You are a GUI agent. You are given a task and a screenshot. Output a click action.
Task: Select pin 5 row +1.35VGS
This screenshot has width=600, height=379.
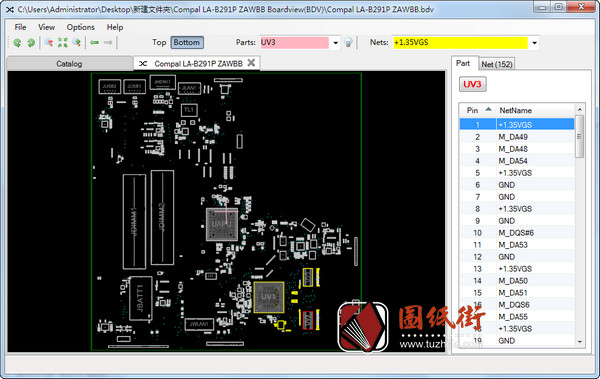[517, 173]
